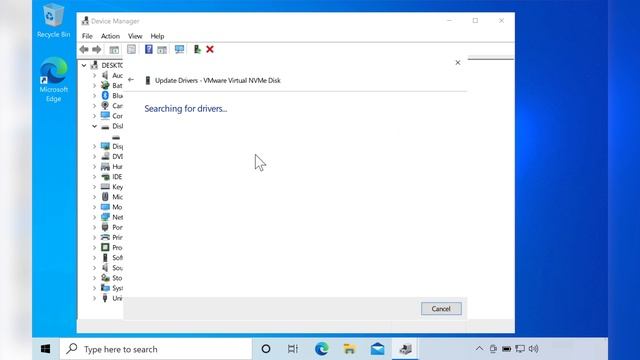This screenshot has width=640, height=360.
Task: Click the Update device driver toolbar icon
Action: 197,49
